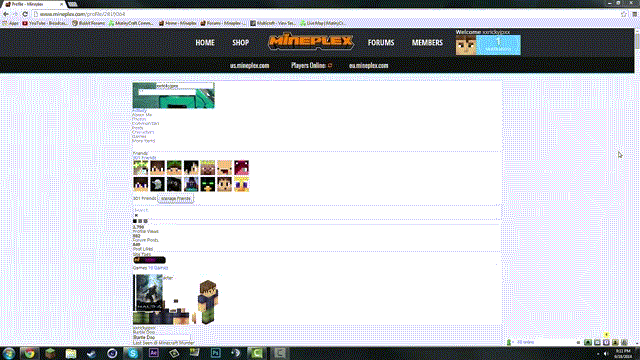Click the site tag badge

[x=149, y=260]
